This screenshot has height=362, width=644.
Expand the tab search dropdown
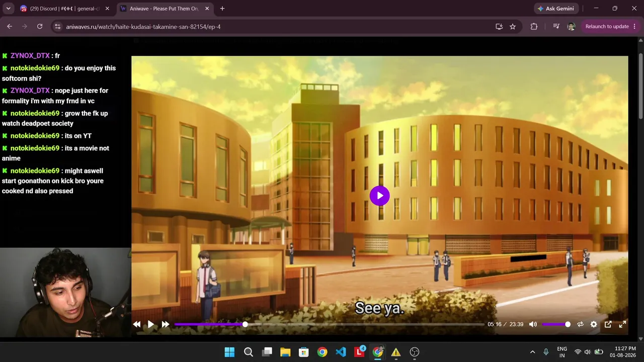click(x=8, y=9)
